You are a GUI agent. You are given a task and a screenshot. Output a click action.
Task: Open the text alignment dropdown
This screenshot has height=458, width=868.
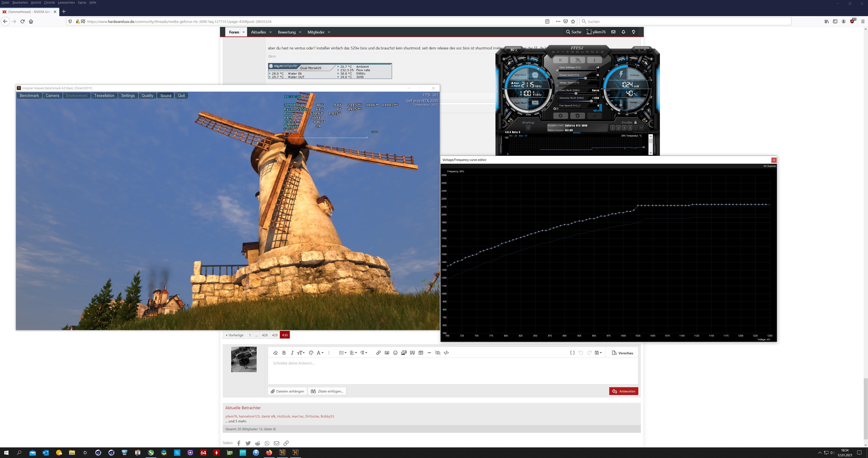pyautogui.click(x=353, y=353)
